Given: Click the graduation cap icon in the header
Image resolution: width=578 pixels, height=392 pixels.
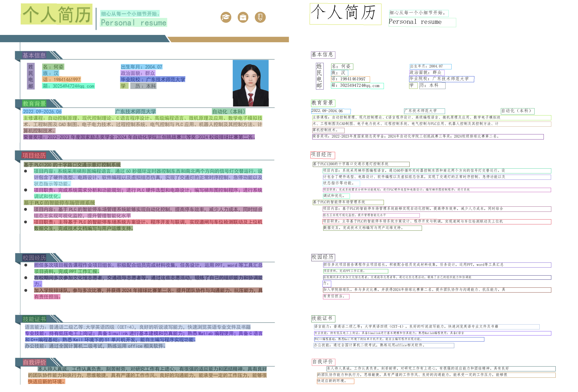Looking at the screenshot, I should 226,17.
